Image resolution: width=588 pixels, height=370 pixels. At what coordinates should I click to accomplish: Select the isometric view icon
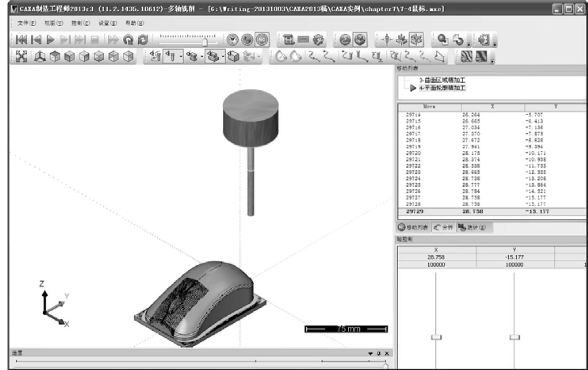click(40, 57)
